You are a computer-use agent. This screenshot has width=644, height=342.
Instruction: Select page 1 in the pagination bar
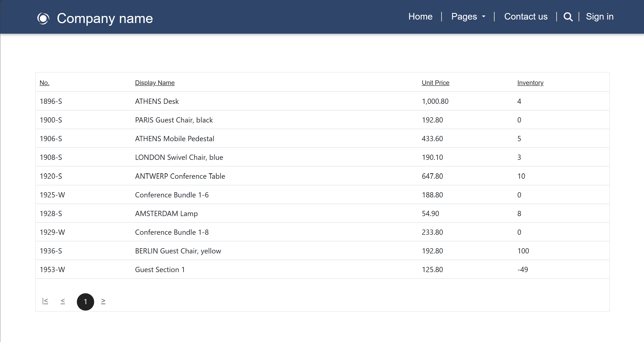pos(85,302)
